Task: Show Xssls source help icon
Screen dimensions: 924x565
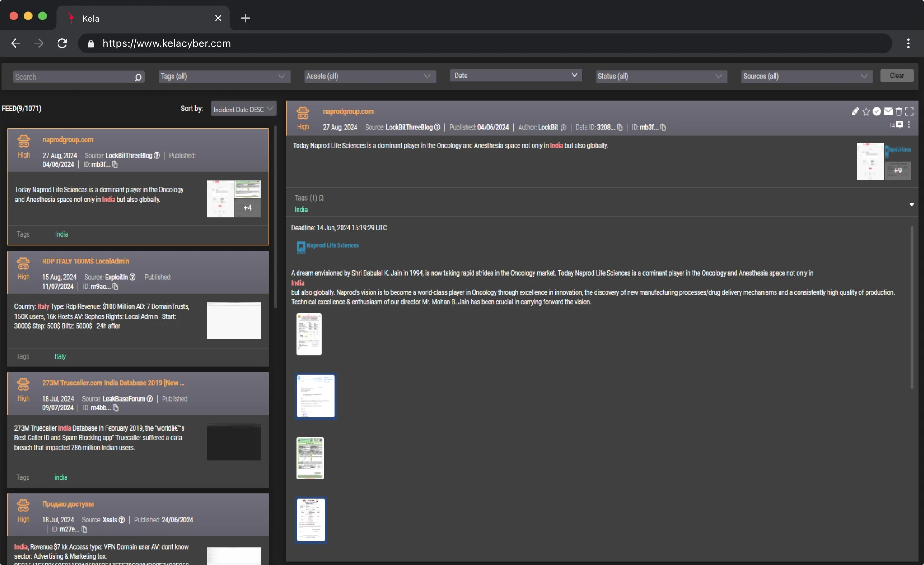Action: pos(122,520)
